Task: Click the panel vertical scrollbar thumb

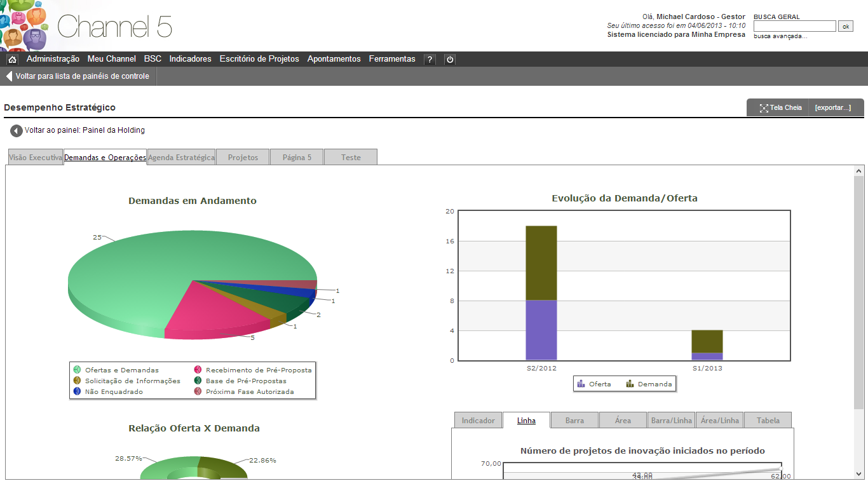Action: pyautogui.click(x=859, y=292)
